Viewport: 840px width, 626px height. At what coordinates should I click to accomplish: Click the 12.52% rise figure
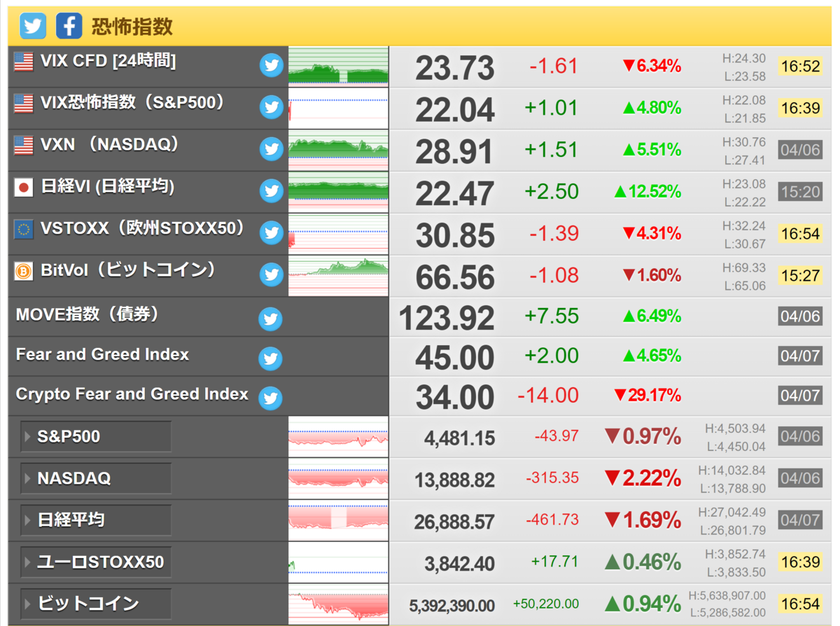647,191
